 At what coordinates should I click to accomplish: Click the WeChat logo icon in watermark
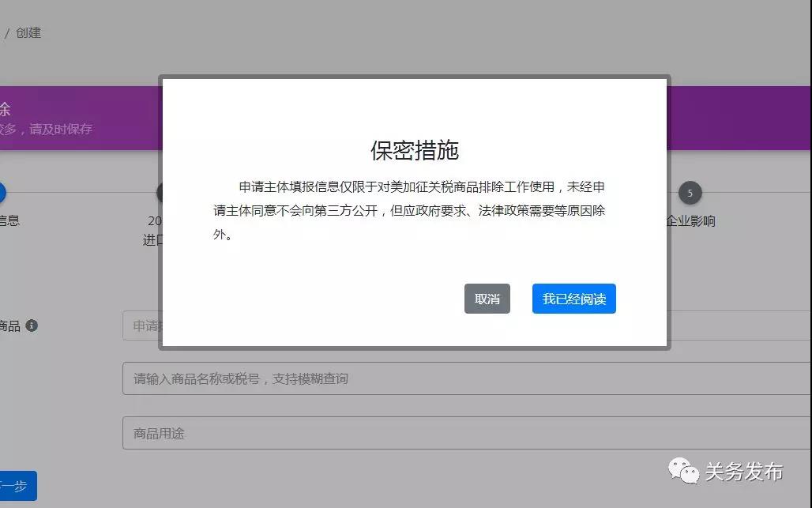pyautogui.click(x=684, y=472)
